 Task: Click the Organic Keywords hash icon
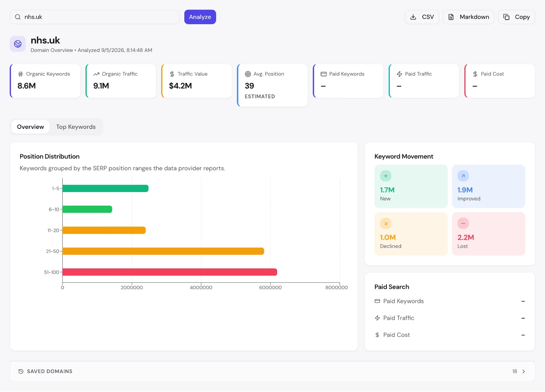pyautogui.click(x=20, y=74)
